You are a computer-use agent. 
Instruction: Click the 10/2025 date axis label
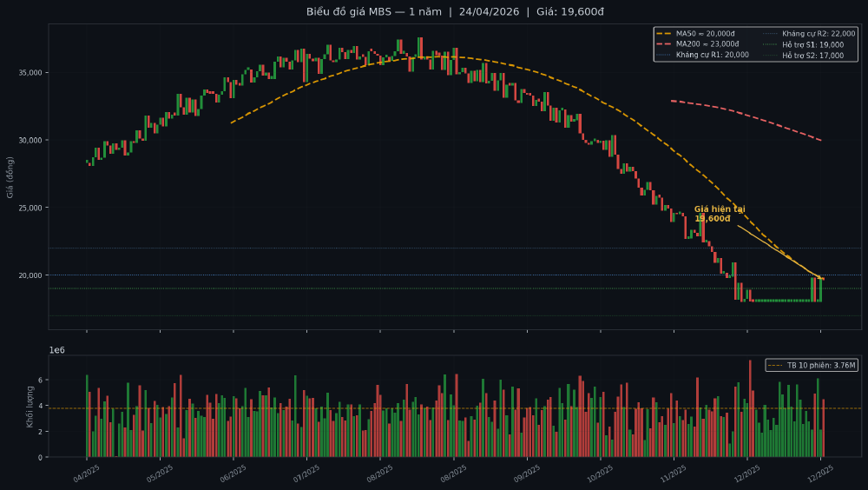[600, 473]
